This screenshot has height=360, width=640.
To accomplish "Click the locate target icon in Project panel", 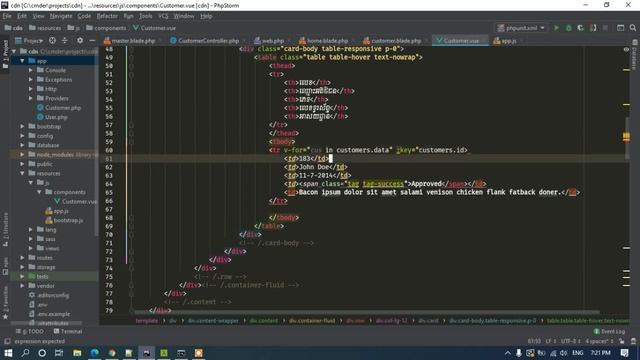I will tap(52, 40).
